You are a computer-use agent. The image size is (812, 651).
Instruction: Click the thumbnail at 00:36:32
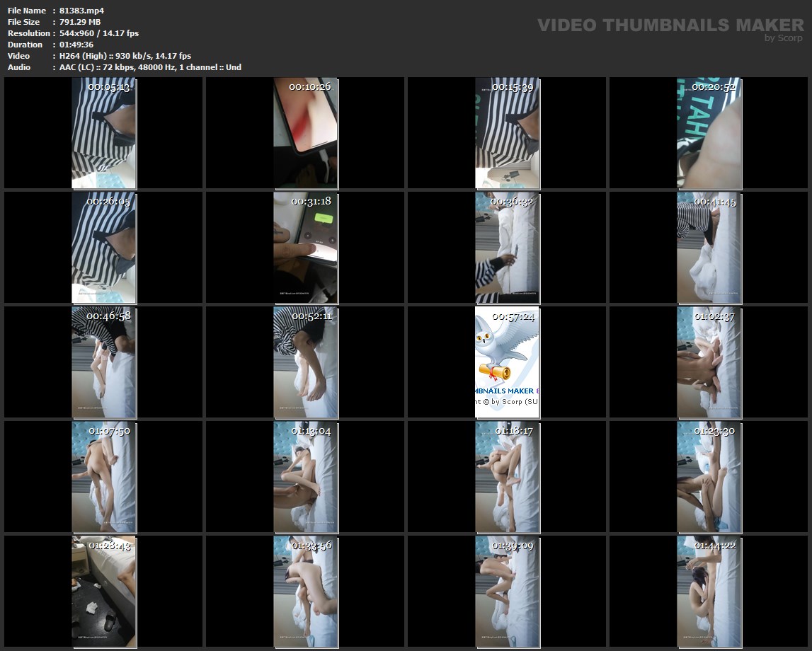point(507,248)
